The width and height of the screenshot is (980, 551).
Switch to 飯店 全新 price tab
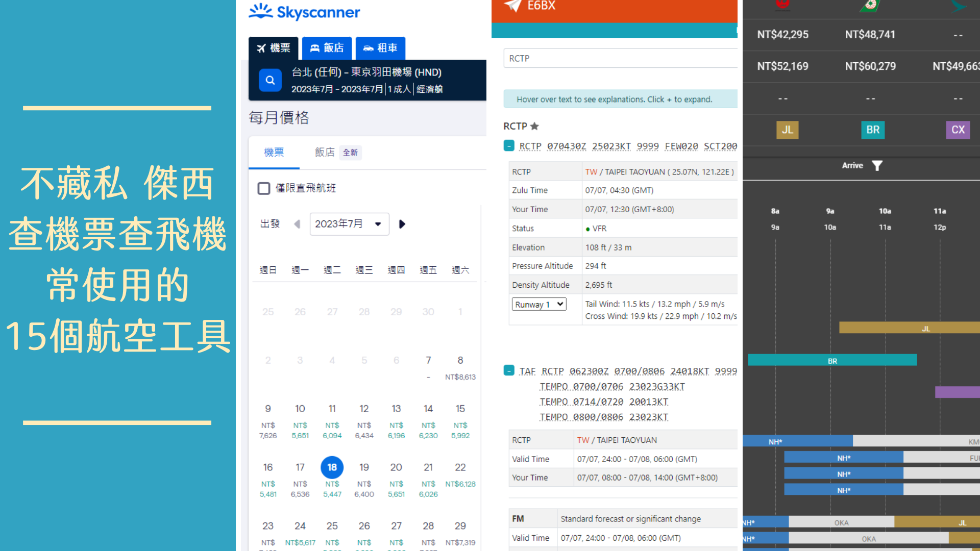(x=338, y=152)
